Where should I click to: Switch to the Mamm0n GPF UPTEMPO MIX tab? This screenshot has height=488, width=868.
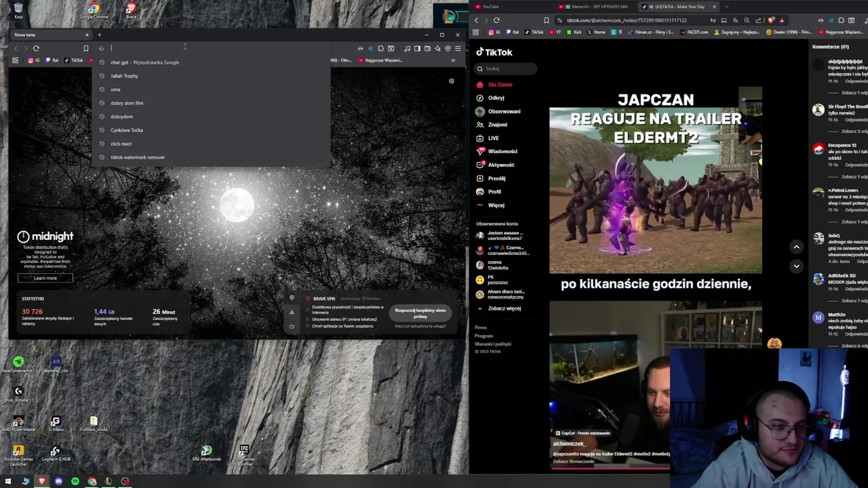597,7
